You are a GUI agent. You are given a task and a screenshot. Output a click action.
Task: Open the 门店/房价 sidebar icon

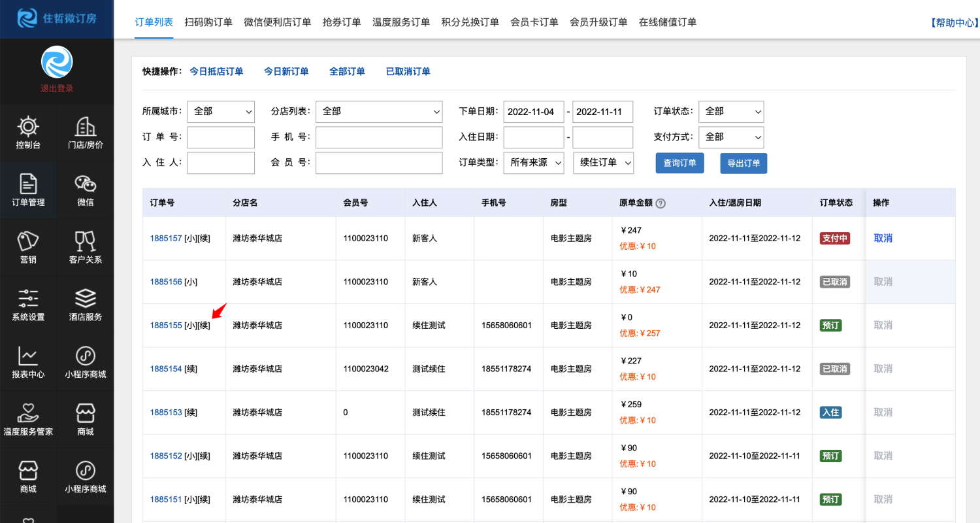click(86, 133)
